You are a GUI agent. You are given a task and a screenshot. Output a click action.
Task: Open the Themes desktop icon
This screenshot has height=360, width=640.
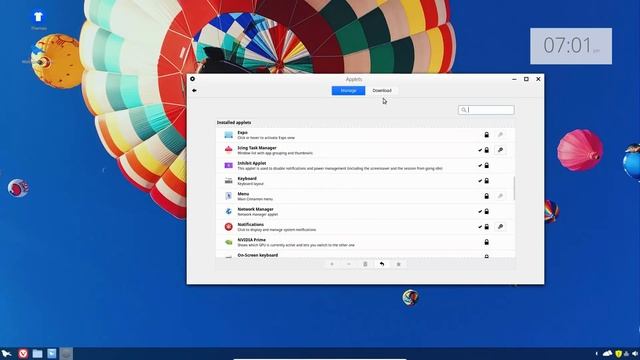pyautogui.click(x=38, y=20)
